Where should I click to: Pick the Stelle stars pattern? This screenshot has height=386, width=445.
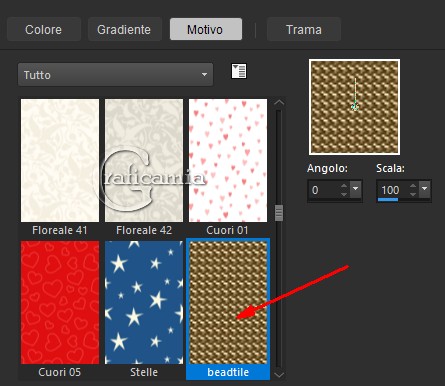144,302
